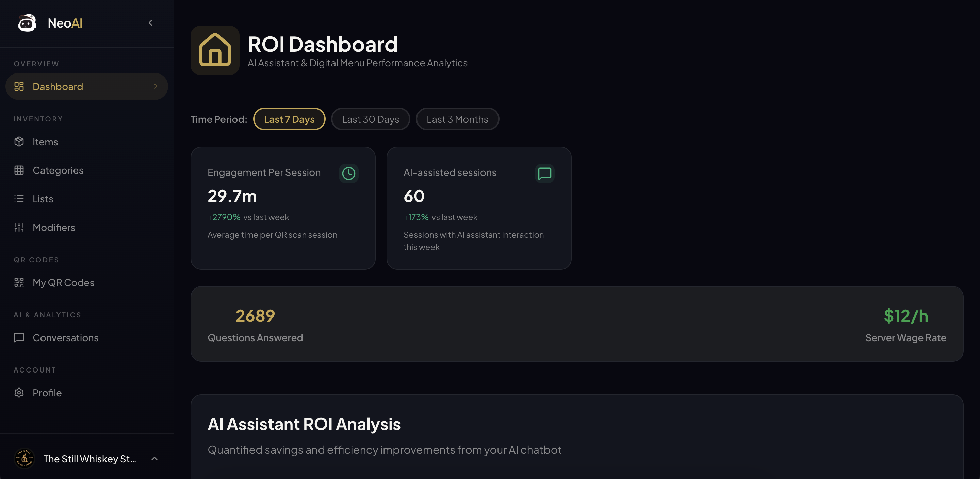The width and height of the screenshot is (980, 479).
Task: Open the Modifiers page
Action: [87, 227]
